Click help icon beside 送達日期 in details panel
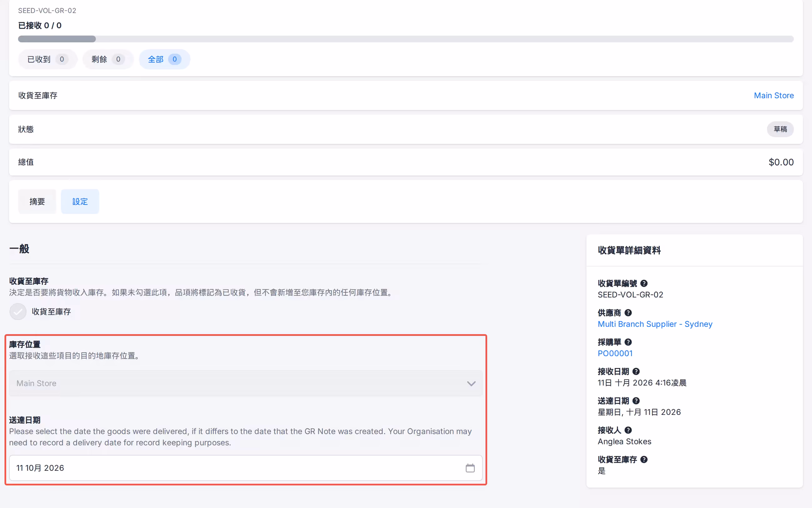 [636, 401]
